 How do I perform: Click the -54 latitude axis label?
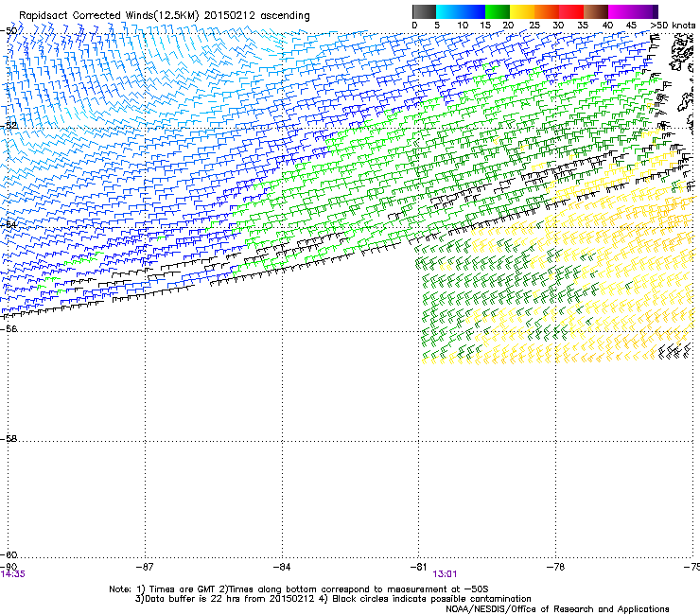click(9, 224)
